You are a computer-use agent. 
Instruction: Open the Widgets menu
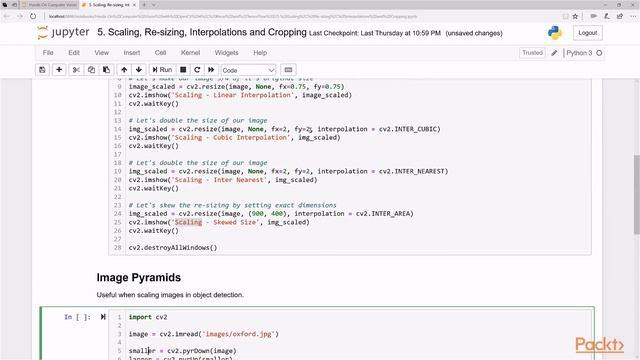coord(227,53)
